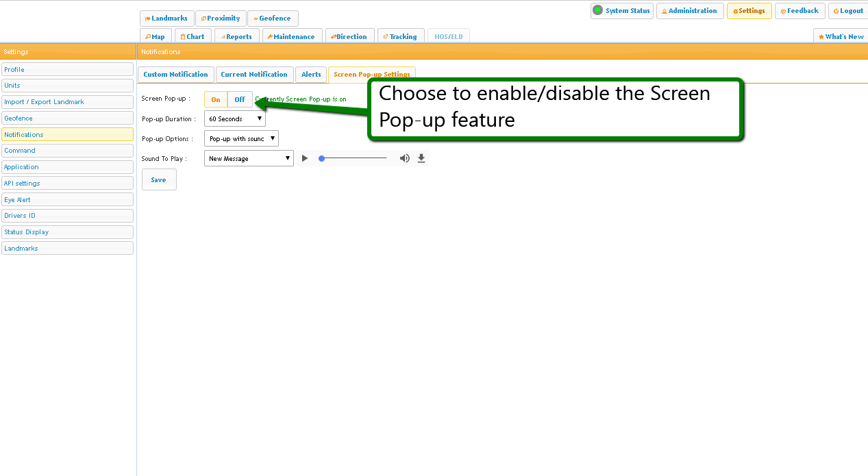Open Geofence in the settings sidebar
Viewport: 868px width, 476px height.
67,118
